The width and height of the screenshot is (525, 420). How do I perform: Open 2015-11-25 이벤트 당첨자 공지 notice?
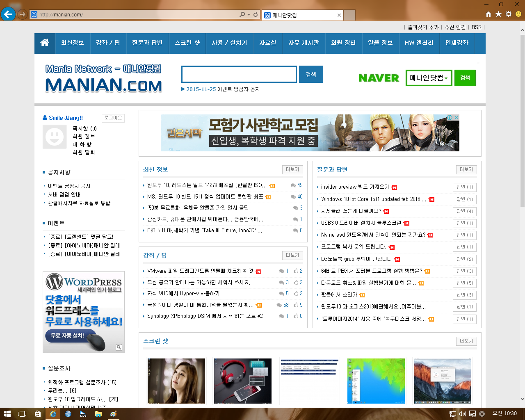[x=223, y=89]
